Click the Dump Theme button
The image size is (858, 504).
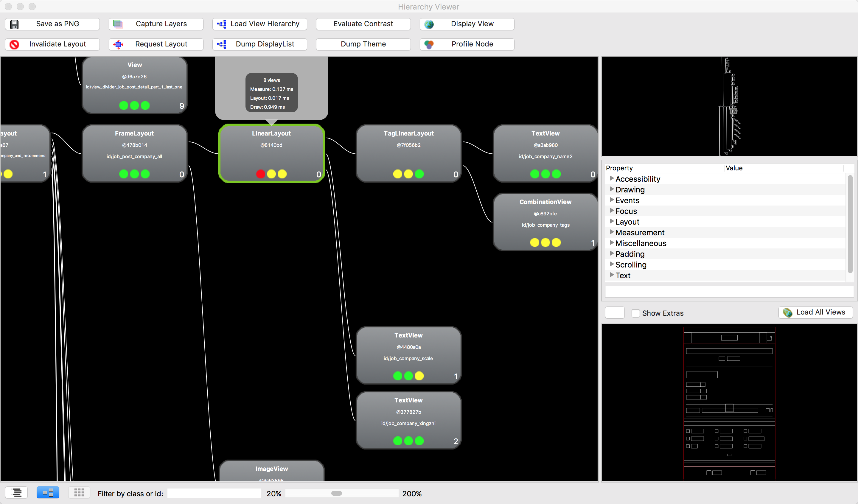pos(363,44)
